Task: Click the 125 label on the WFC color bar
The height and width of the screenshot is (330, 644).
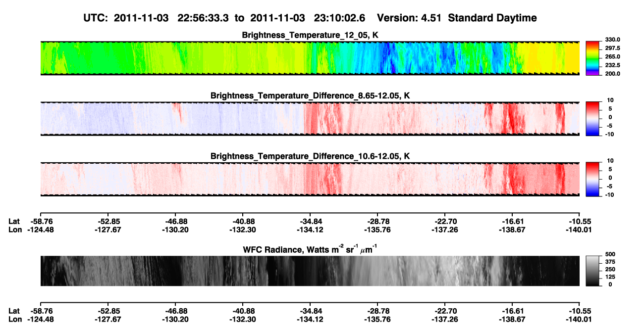Action: (609, 277)
